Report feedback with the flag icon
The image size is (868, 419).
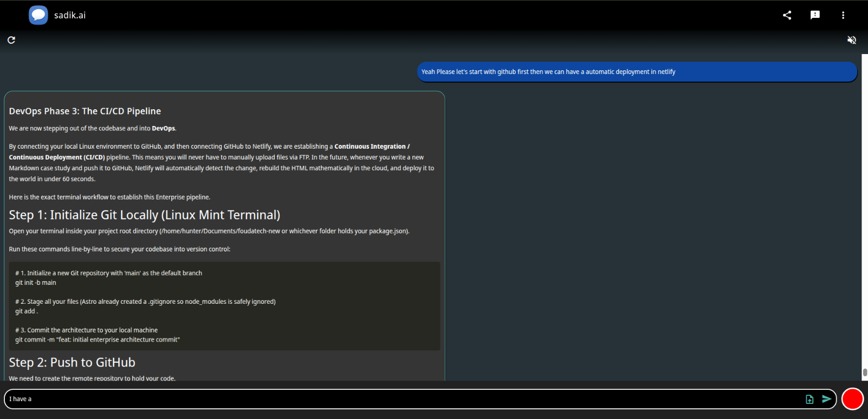point(815,15)
